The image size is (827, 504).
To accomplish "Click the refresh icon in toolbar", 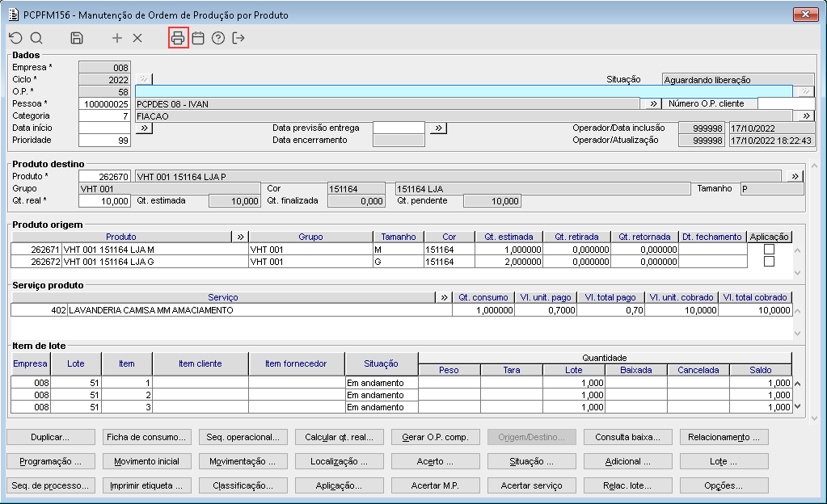I will click(x=15, y=38).
